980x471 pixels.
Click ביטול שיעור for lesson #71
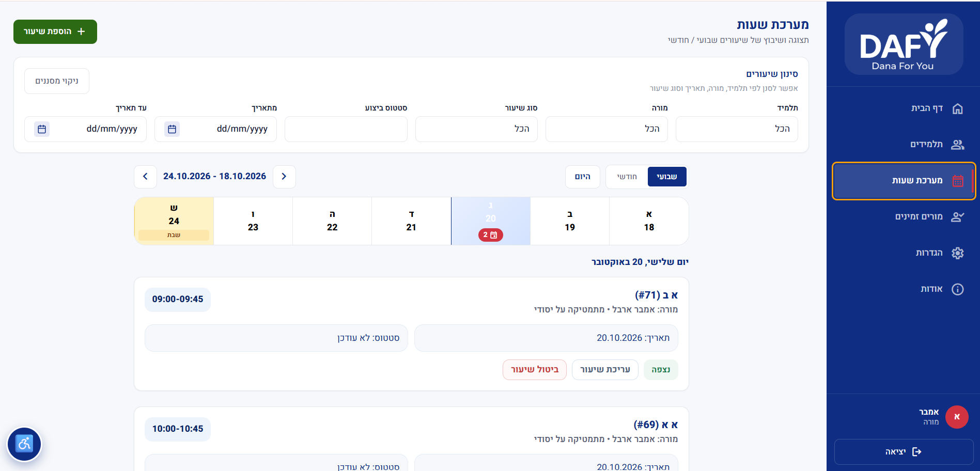pyautogui.click(x=535, y=370)
